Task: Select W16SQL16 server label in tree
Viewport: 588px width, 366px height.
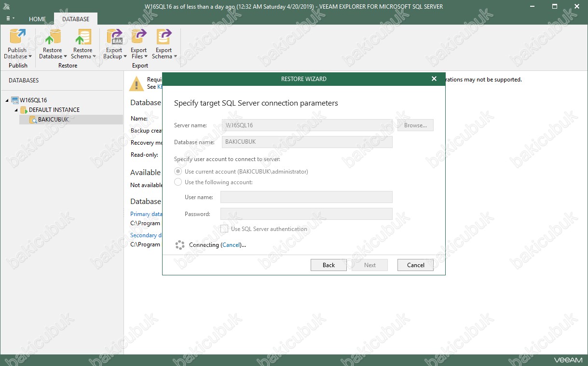Action: (33, 100)
